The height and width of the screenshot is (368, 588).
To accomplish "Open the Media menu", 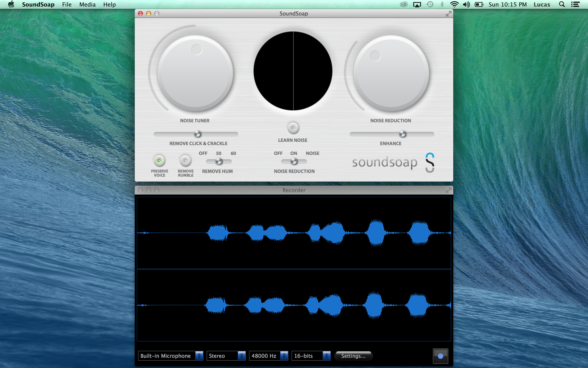I will pos(87,4).
